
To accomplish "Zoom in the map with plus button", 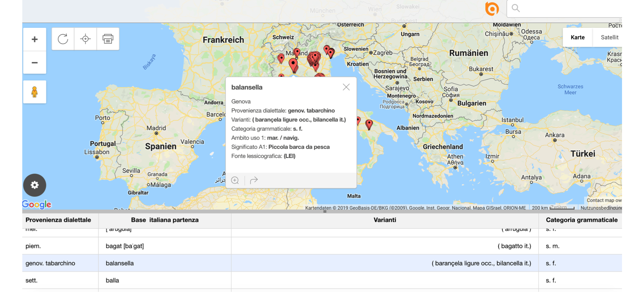I will 34,39.
